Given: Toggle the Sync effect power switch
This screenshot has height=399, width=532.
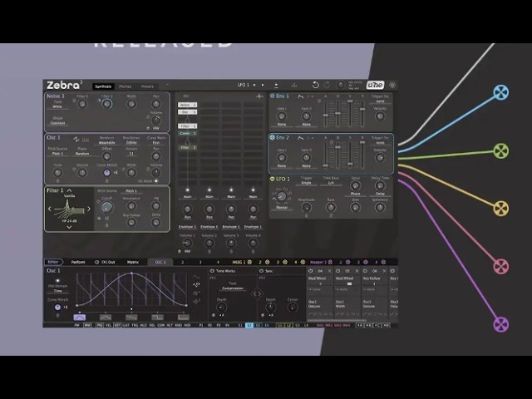Looking at the screenshot, I should click(261, 271).
